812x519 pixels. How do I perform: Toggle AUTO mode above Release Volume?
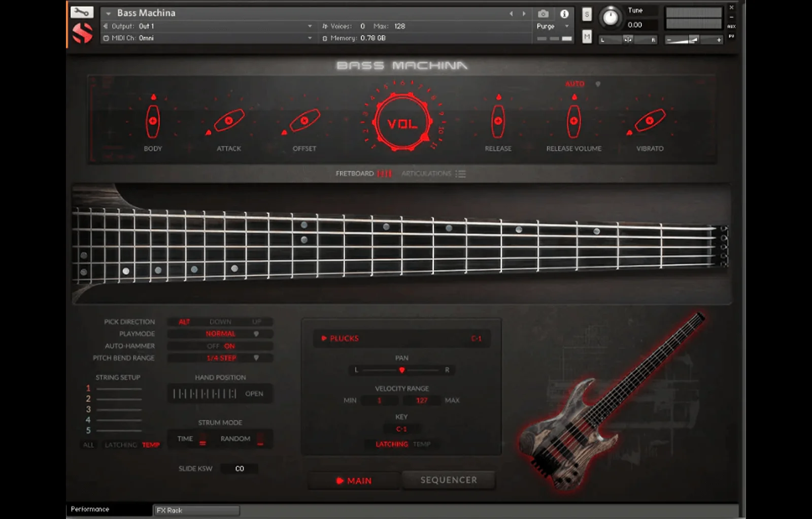coord(574,84)
